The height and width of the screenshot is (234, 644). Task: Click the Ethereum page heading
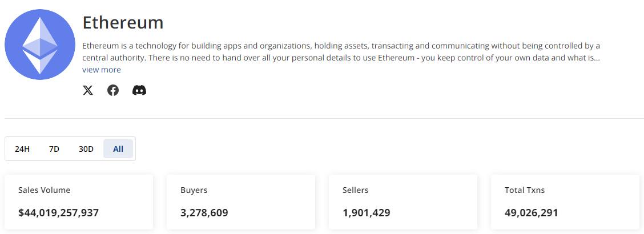(x=123, y=22)
